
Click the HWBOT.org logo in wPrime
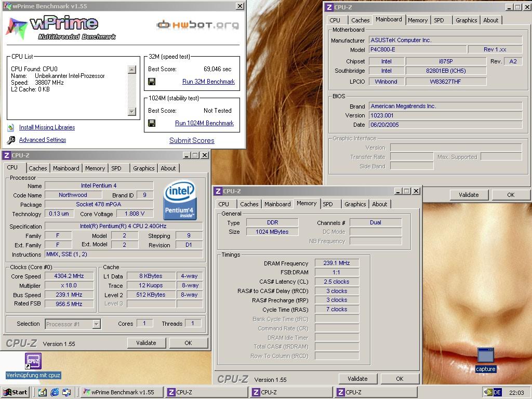[x=198, y=24]
